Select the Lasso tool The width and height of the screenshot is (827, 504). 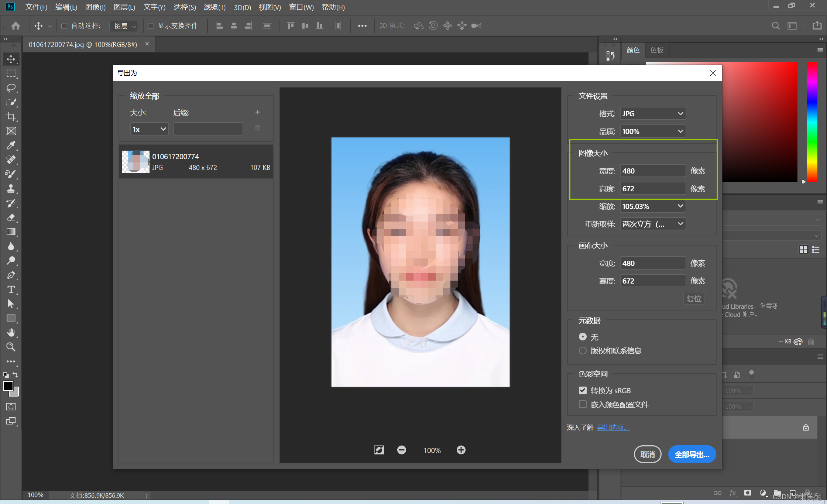11,88
